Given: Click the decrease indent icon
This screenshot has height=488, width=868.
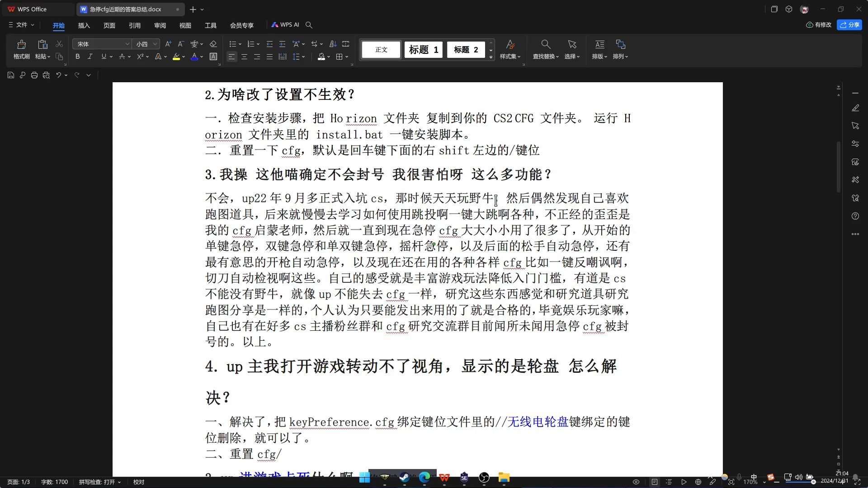Looking at the screenshot, I should point(269,44).
